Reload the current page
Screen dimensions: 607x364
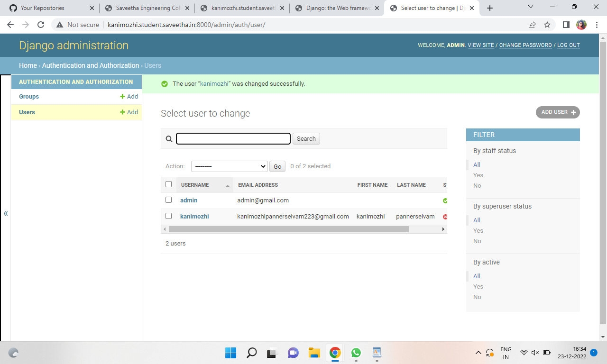[41, 25]
